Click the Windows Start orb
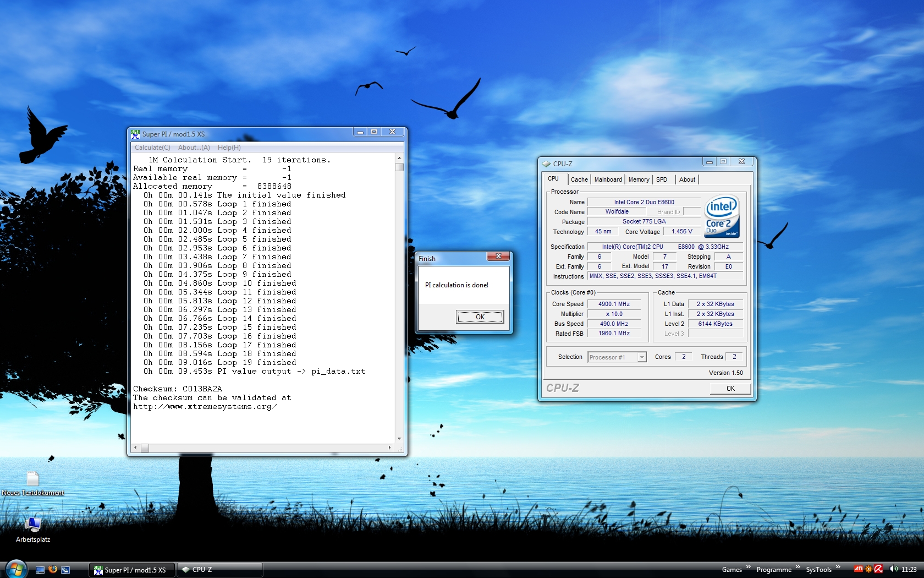924x578 pixels. [x=16, y=569]
